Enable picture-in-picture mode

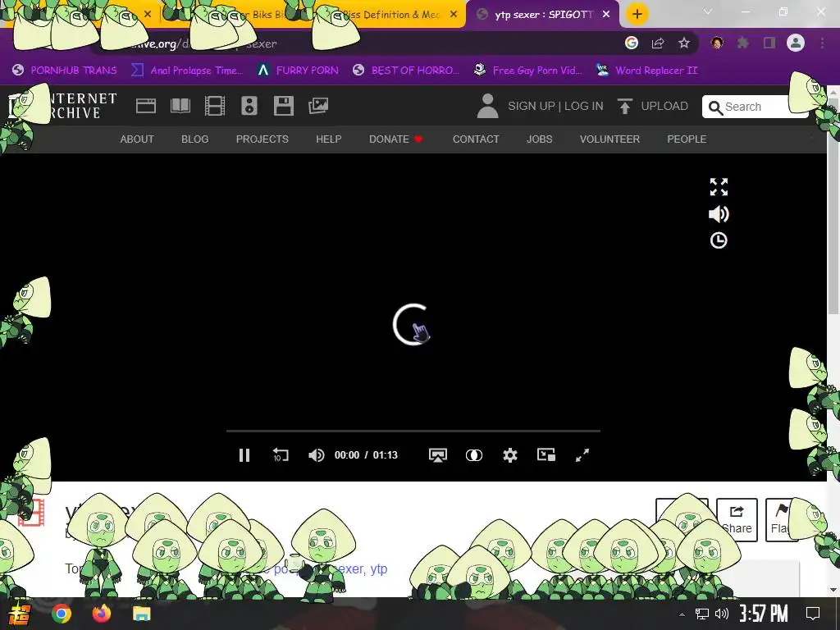point(546,455)
